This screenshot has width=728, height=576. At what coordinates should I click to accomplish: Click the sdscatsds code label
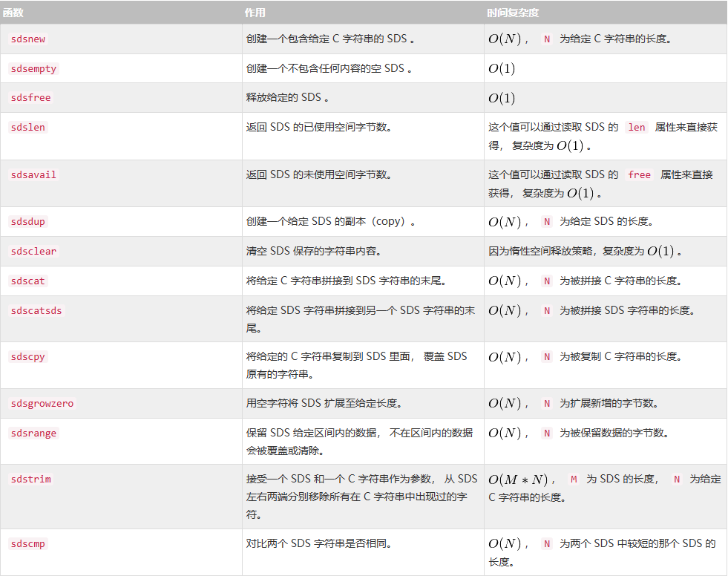pos(36,311)
